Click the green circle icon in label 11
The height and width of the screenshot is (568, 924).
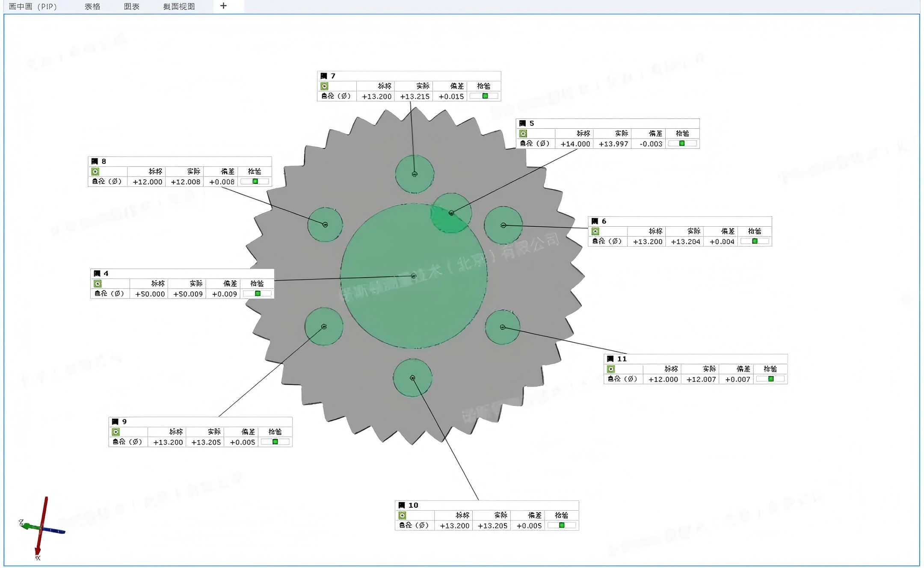pos(611,369)
